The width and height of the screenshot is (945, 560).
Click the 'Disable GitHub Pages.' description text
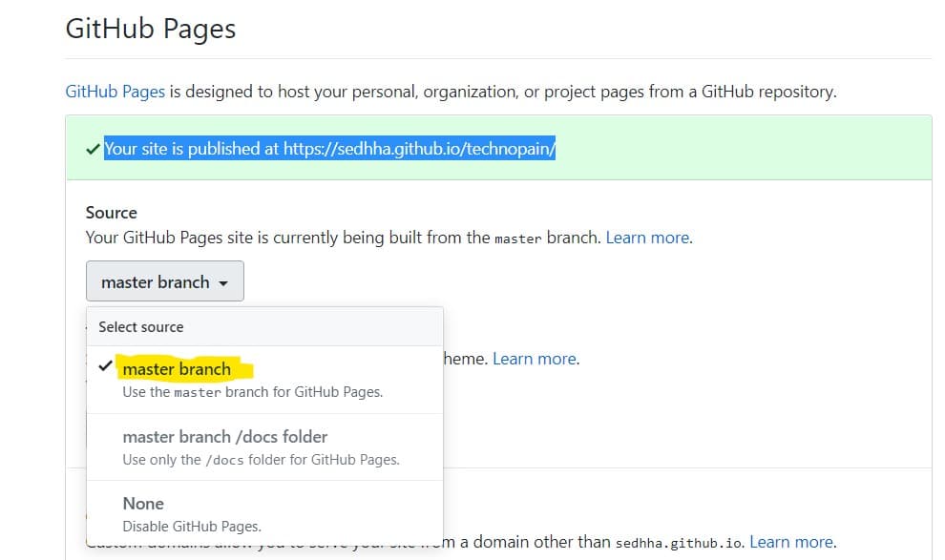pos(191,526)
